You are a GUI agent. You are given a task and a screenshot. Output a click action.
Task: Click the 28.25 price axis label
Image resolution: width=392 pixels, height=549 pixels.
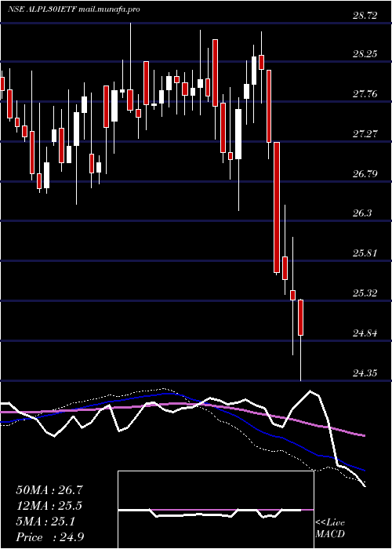coord(365,54)
